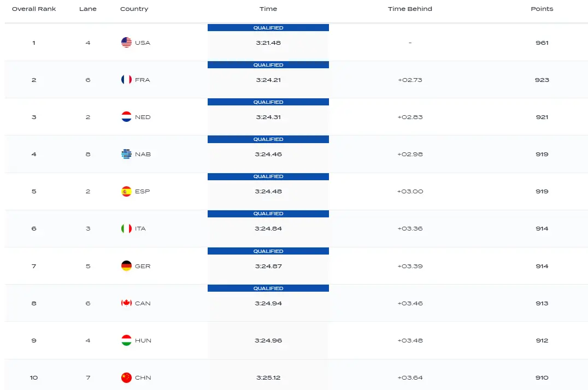Sort by Overall Rank column header
Screen dimensions: 588x390
pos(34,9)
